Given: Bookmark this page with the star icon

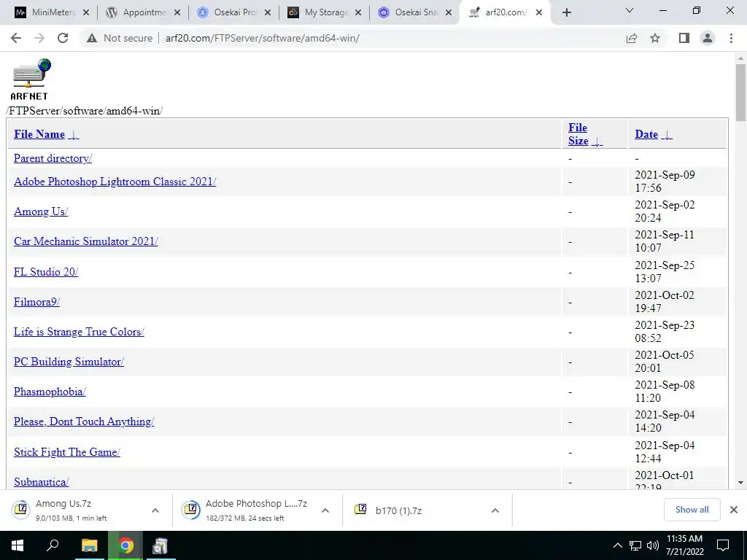Looking at the screenshot, I should click(655, 38).
